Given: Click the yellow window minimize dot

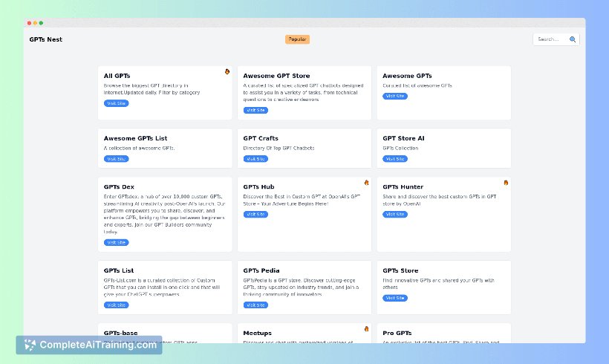Looking at the screenshot, I should pyautogui.click(x=35, y=23).
